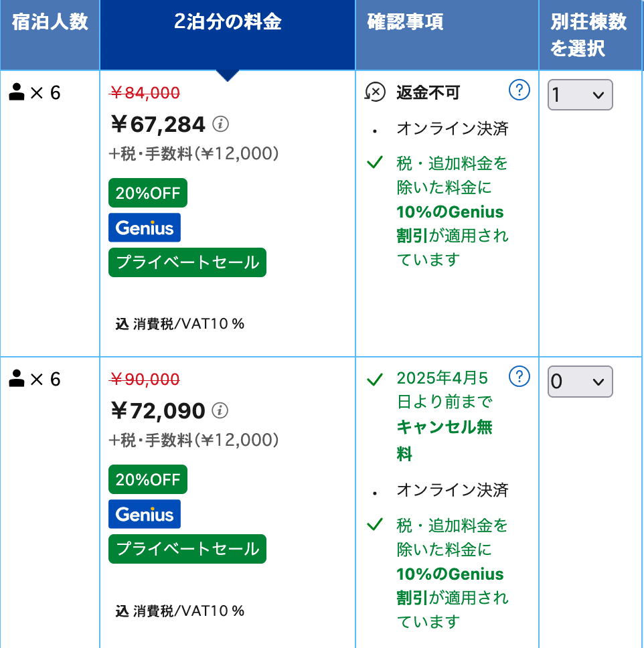Select the Genius badge on the upper option
This screenshot has height=648, width=644.
[x=145, y=228]
